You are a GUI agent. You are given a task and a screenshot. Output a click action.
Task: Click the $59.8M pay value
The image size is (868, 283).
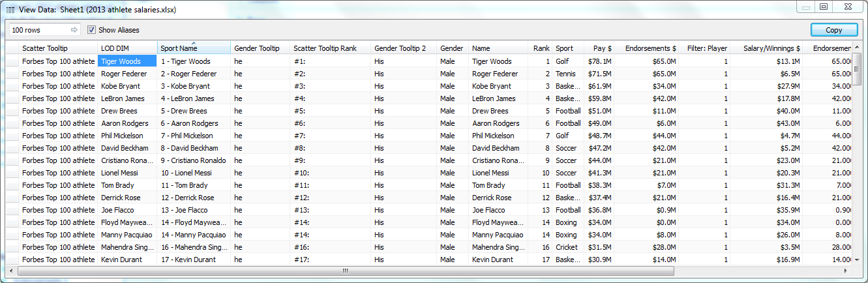(599, 98)
